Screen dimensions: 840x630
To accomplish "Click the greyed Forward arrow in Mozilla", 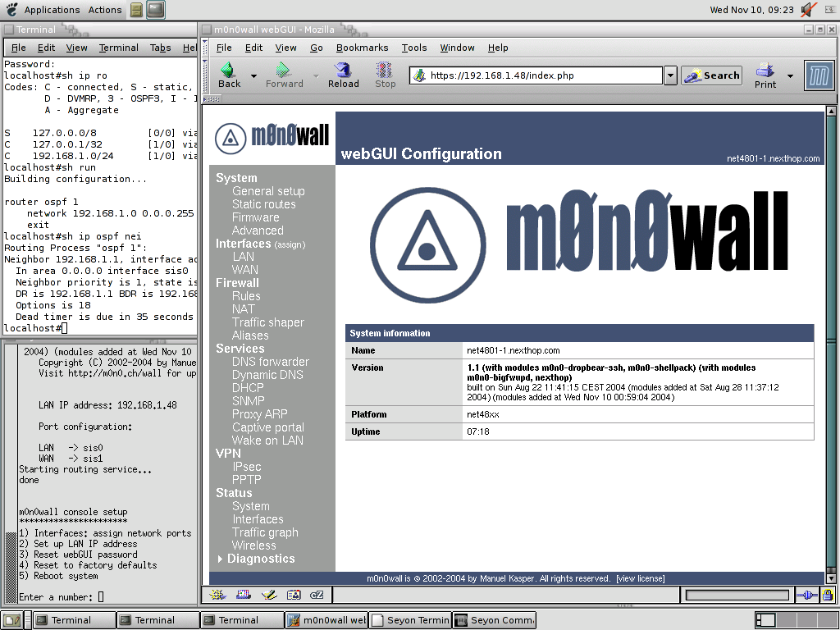I will point(283,71).
